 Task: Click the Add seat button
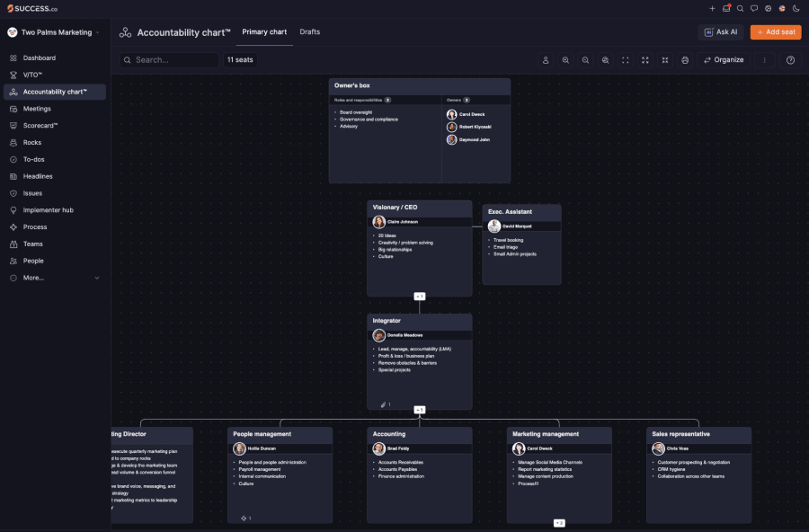(x=776, y=32)
